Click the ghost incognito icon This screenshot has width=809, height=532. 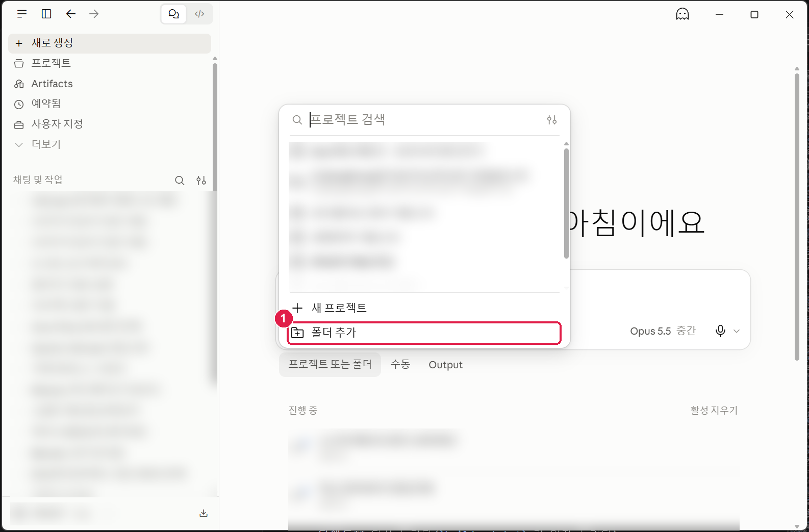[x=682, y=14]
